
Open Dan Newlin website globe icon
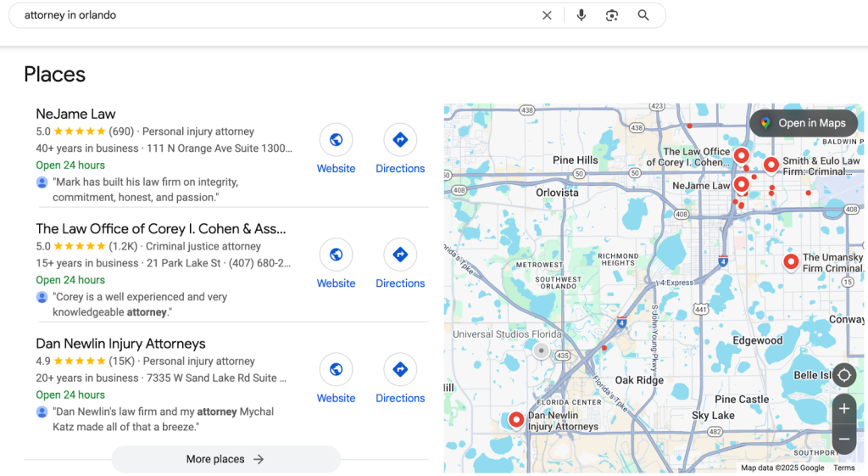click(336, 369)
